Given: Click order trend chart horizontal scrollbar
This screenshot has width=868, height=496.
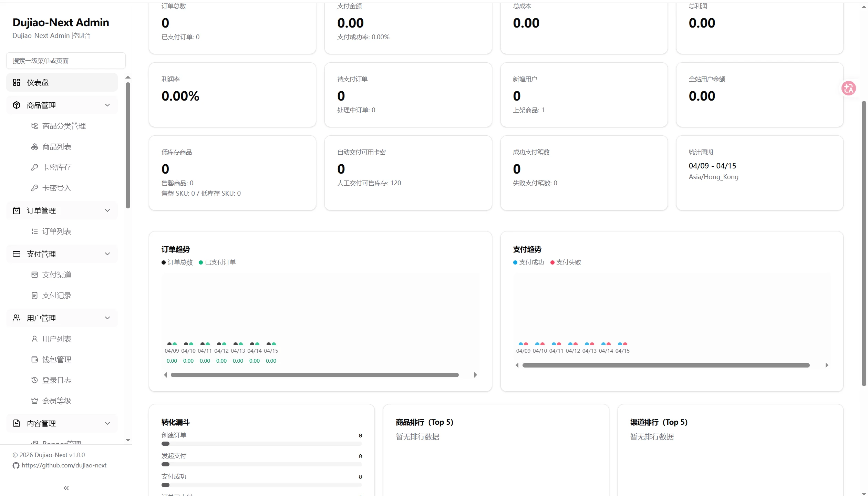Looking at the screenshot, I should point(314,375).
